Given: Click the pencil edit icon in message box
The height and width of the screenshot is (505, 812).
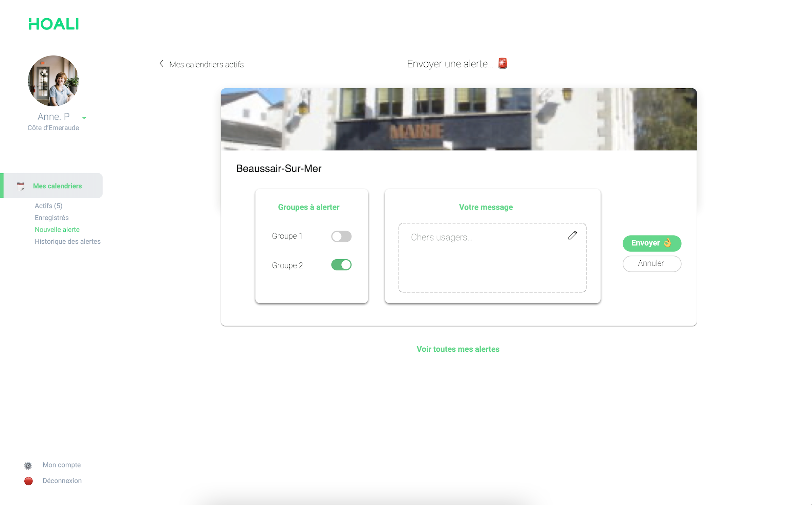Looking at the screenshot, I should [x=572, y=236].
